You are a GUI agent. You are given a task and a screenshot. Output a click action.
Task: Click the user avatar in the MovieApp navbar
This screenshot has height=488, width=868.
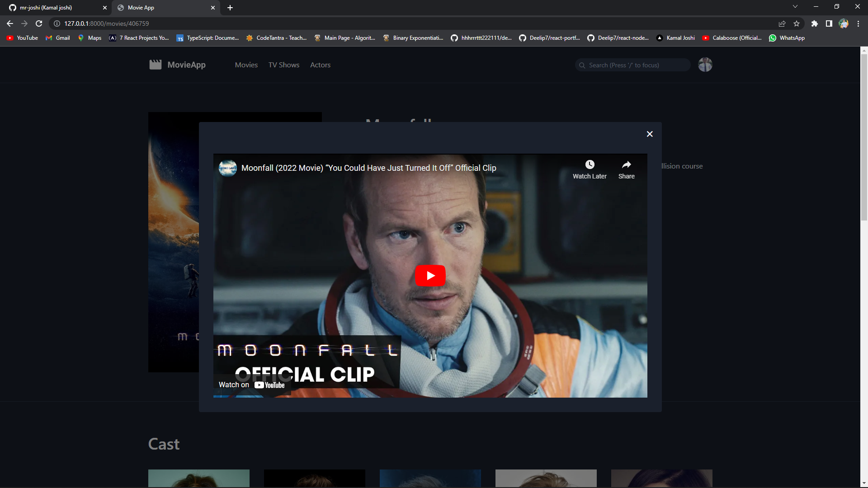point(704,65)
